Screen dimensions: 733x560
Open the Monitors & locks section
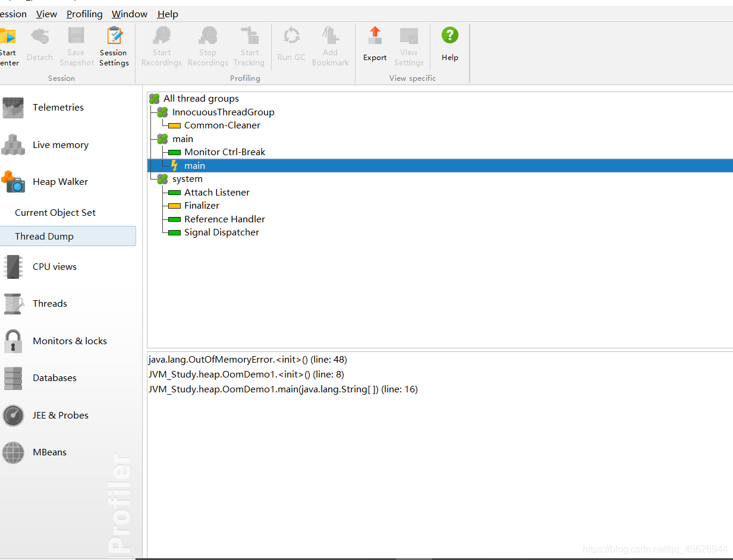(x=68, y=341)
